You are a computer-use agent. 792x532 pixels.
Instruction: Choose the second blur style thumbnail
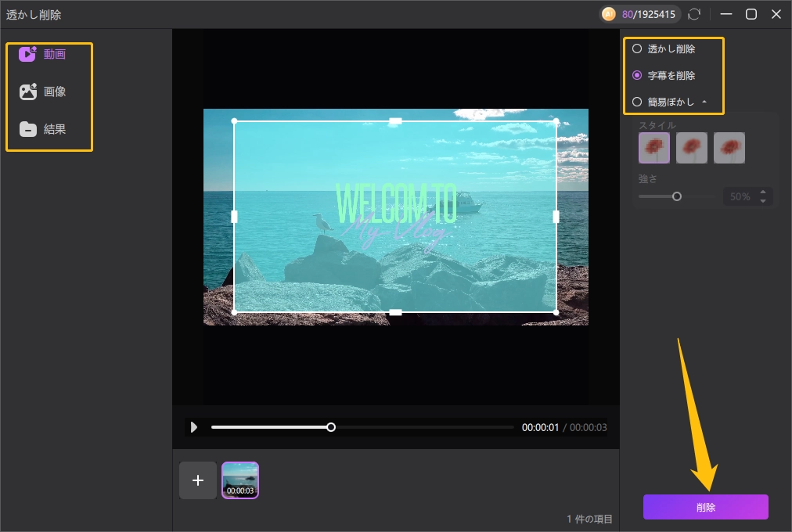692,148
